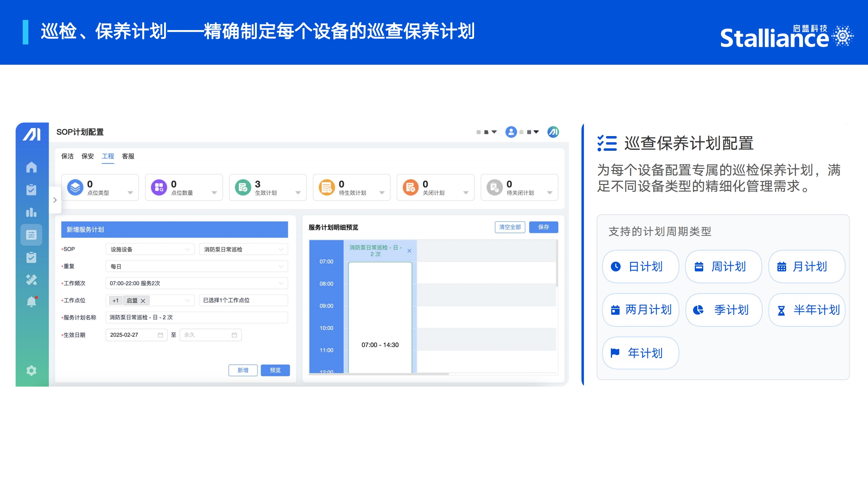Select the highlighted list sidebar icon

[x=31, y=235]
